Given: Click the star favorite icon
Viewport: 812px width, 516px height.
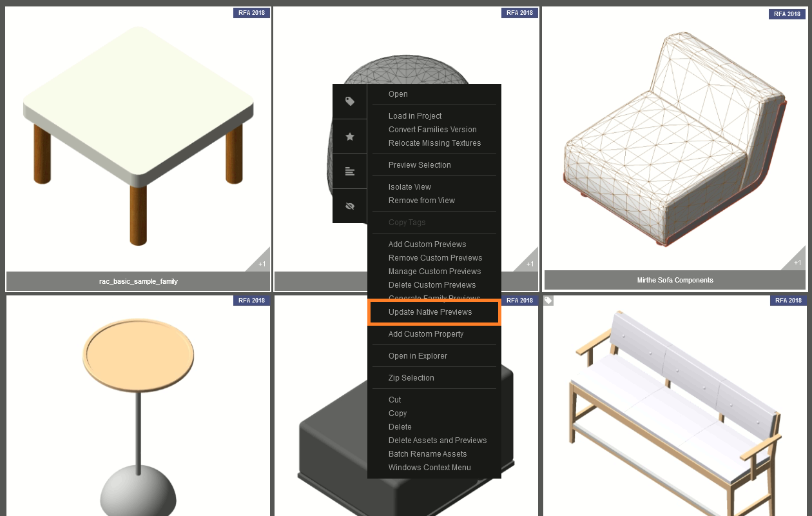Looking at the screenshot, I should point(349,137).
